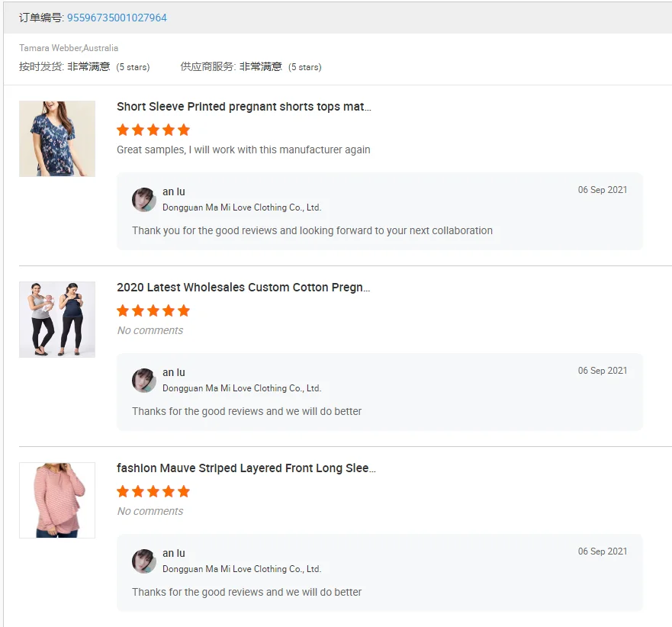Click review text Great samples, I will work
672x627 pixels.
coord(243,150)
